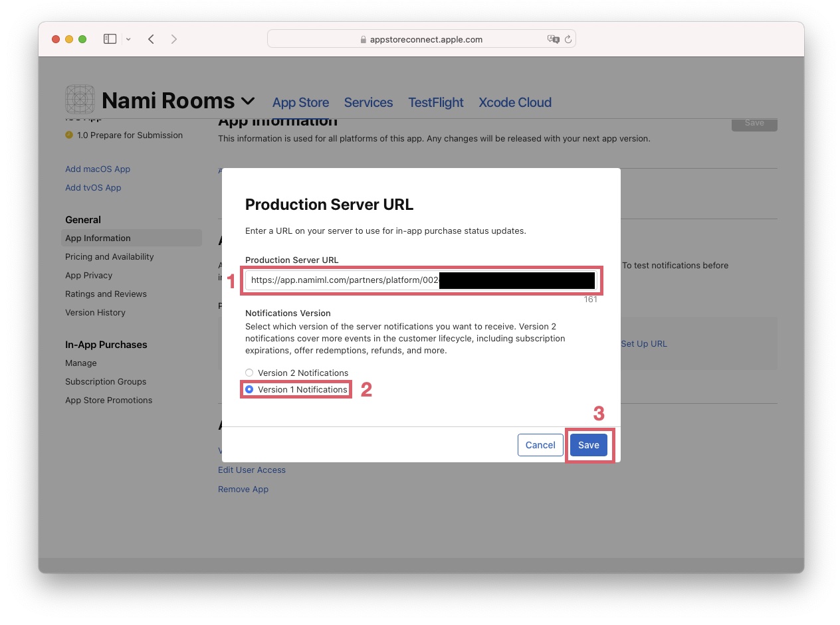Screen dimensions: 840x625
Task: Expand the Nami Rooms app switcher chevron
Action: pyautogui.click(x=248, y=101)
